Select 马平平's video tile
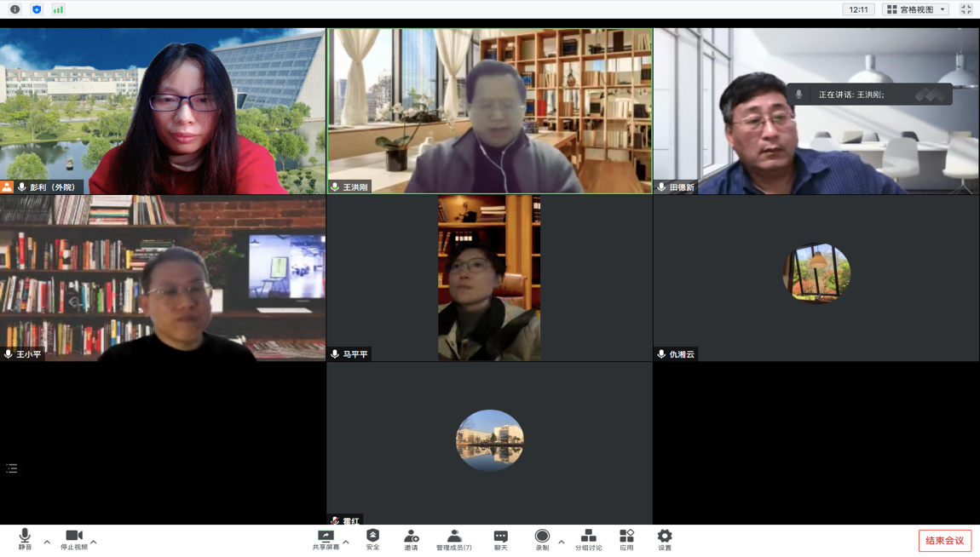Image resolution: width=980 pixels, height=557 pixels. click(x=489, y=278)
